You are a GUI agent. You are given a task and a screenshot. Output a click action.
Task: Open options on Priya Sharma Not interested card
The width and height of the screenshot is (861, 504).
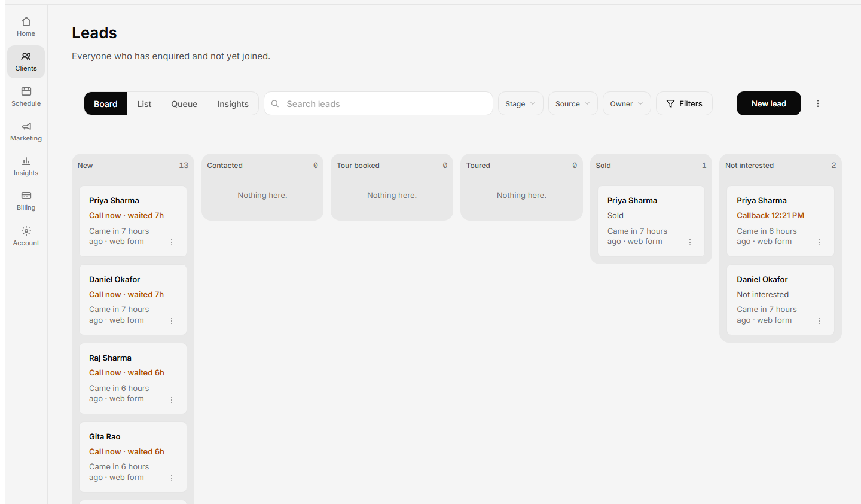(x=819, y=242)
